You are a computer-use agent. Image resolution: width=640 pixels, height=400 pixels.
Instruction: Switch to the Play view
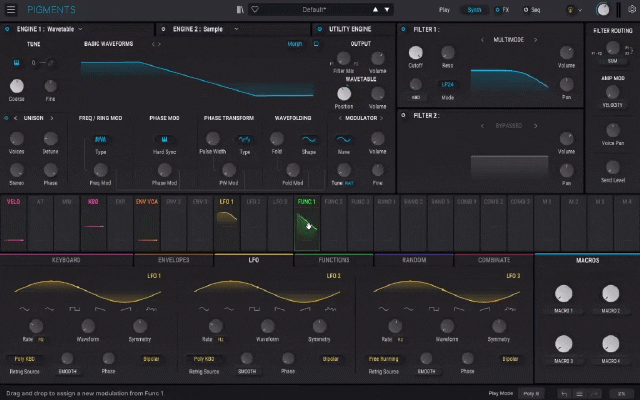tap(444, 10)
